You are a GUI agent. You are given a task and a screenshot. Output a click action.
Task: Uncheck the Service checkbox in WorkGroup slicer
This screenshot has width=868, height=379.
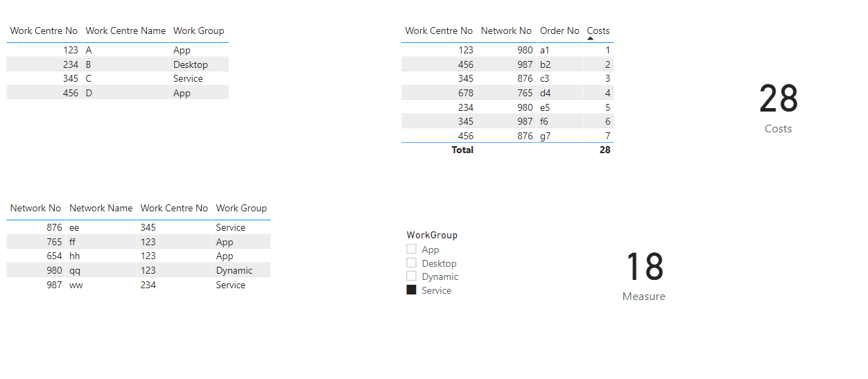(x=411, y=290)
